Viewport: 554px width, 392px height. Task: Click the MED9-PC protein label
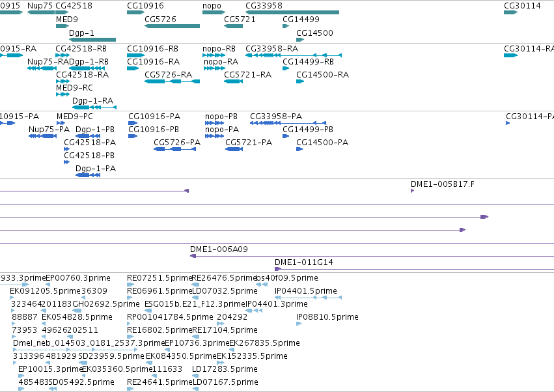click(75, 117)
